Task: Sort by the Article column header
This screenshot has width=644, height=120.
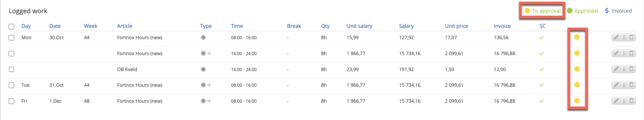Action: [x=124, y=26]
